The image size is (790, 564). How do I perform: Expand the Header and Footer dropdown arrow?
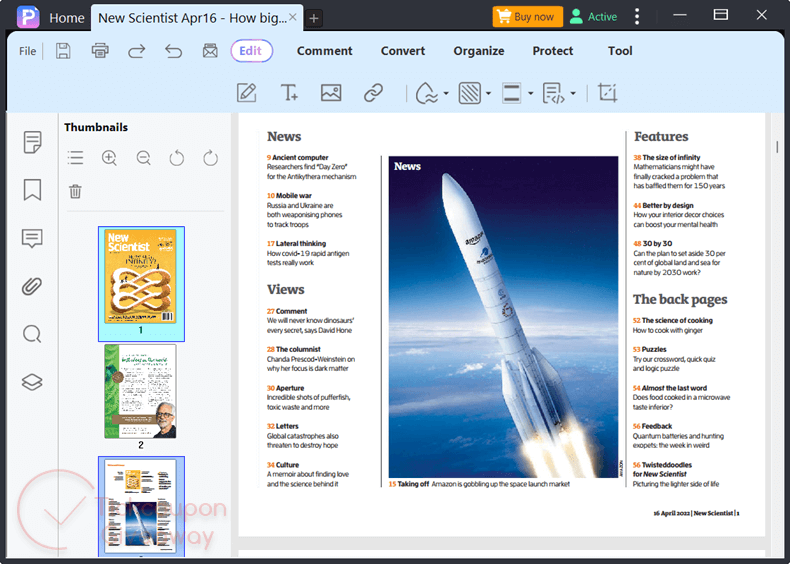tap(531, 94)
